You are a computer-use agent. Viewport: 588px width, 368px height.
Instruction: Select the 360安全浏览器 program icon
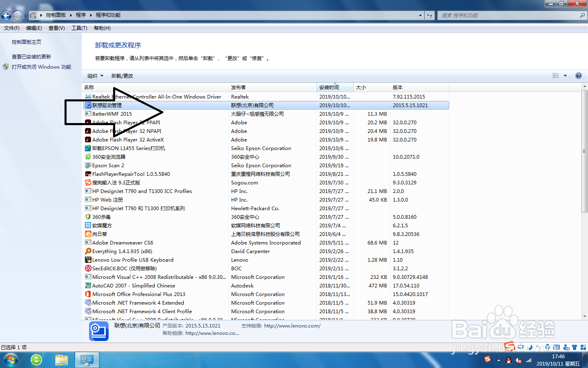pos(88,157)
